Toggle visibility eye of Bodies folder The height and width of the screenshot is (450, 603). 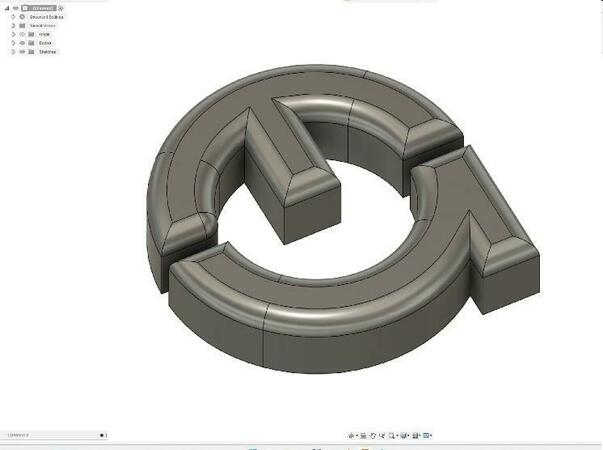point(22,43)
